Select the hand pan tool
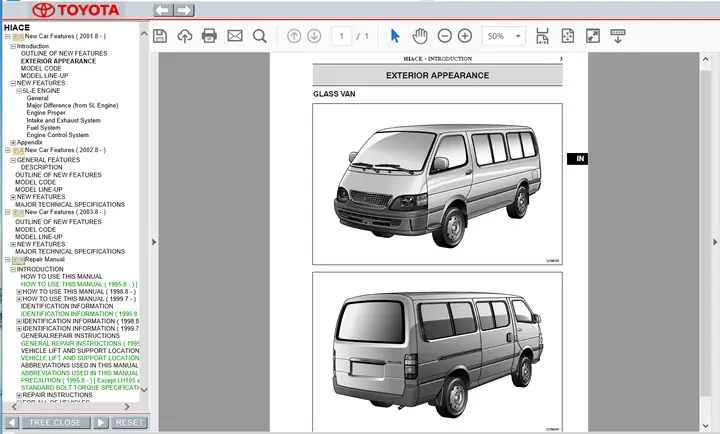 (x=420, y=36)
